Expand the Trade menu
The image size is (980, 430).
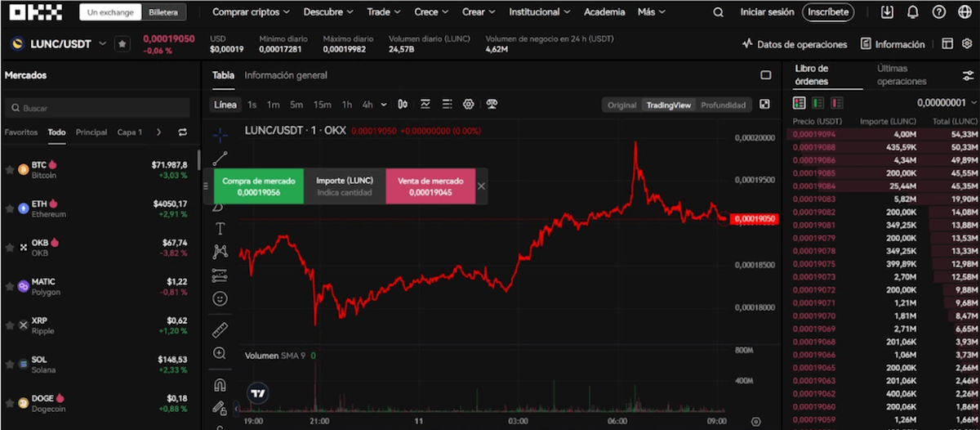pyautogui.click(x=384, y=12)
